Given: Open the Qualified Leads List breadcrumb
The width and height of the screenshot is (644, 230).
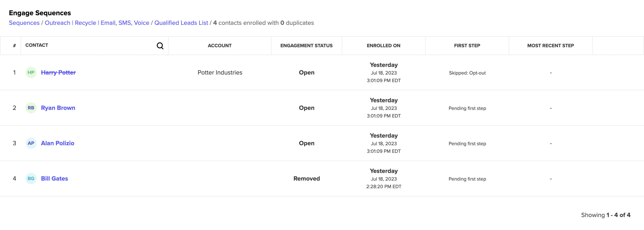Looking at the screenshot, I should 181,23.
